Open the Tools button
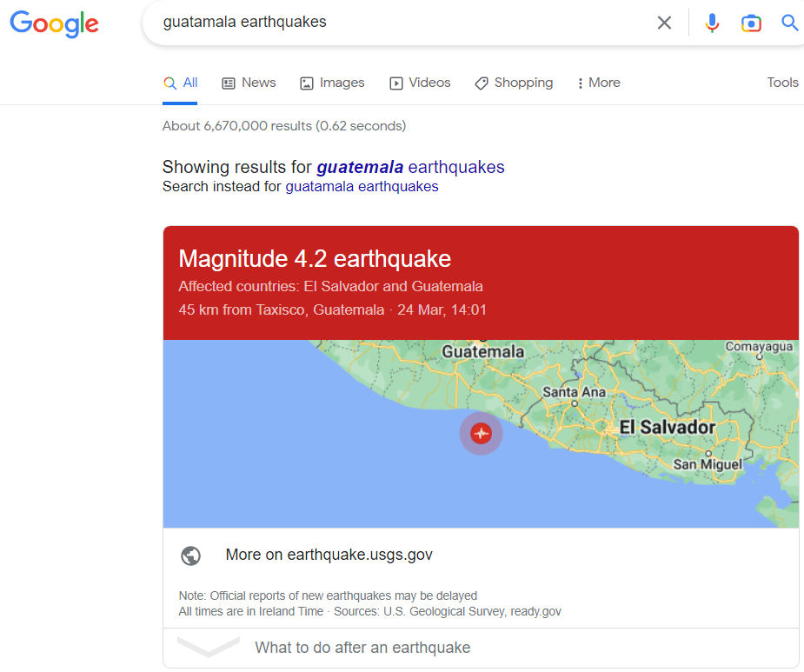 pos(782,83)
